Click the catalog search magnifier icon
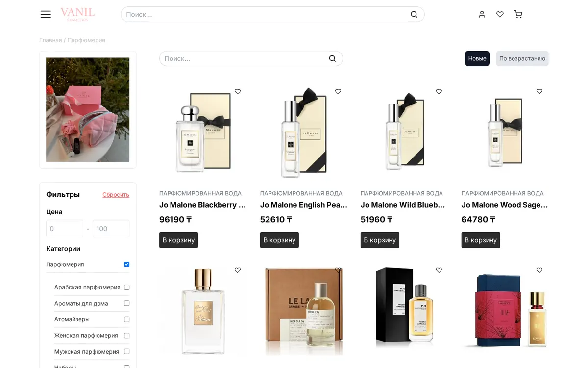The width and height of the screenshot is (588, 368). click(x=332, y=58)
